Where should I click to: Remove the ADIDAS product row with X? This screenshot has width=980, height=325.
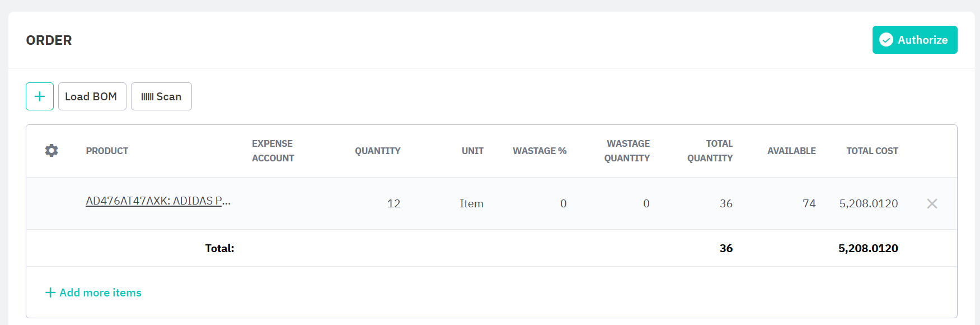932,203
